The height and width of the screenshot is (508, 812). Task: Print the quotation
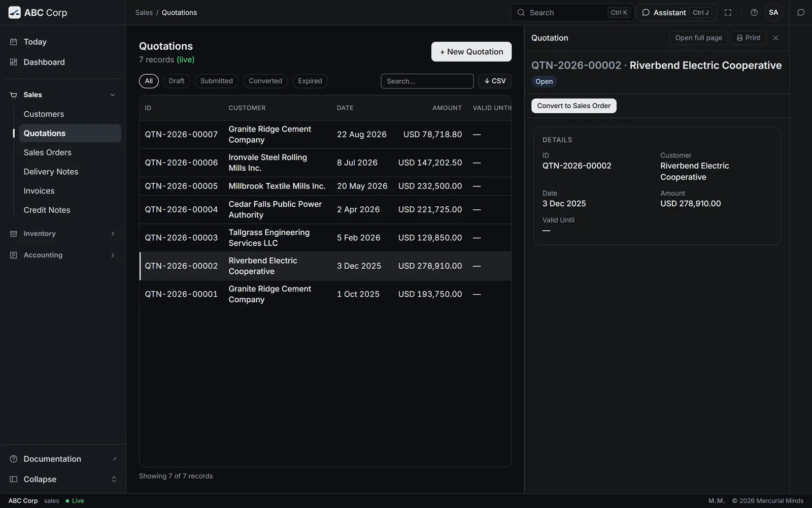click(749, 38)
